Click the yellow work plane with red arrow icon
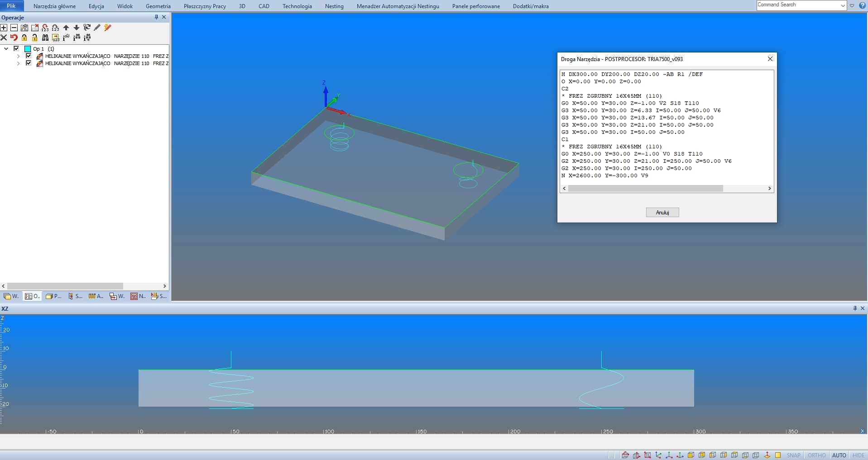This screenshot has height=460, width=868. point(767,455)
